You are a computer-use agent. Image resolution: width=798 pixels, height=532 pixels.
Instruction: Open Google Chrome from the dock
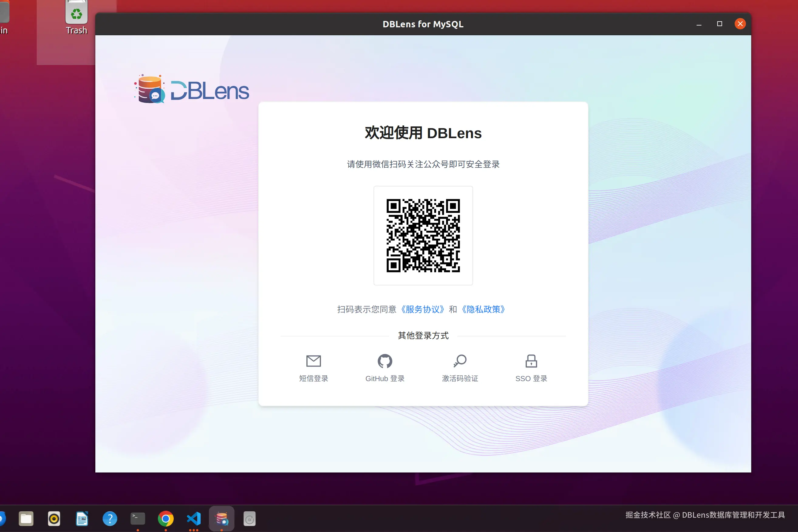pyautogui.click(x=165, y=518)
